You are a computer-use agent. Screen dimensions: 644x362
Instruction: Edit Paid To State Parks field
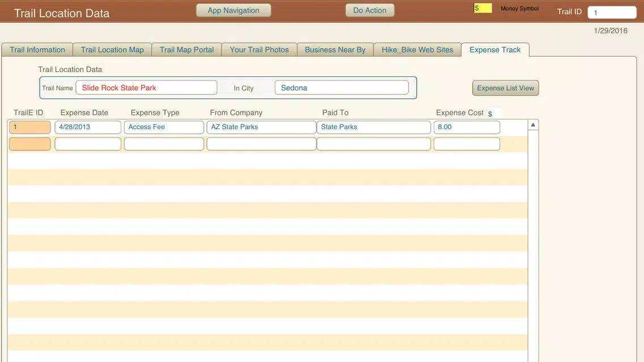tap(374, 127)
